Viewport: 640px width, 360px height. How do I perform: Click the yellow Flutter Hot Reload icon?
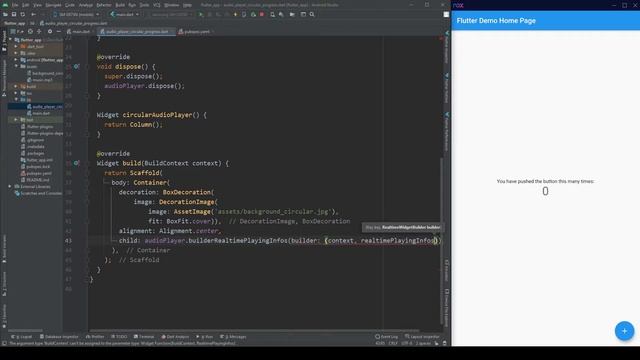coord(236,14)
